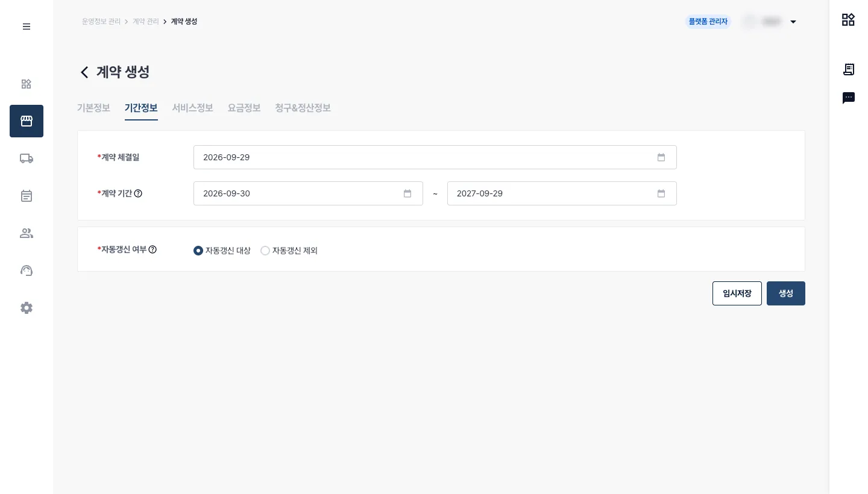Image resolution: width=868 pixels, height=494 pixels.
Task: Switch to the 청구&정산정보 tab
Action: [303, 108]
